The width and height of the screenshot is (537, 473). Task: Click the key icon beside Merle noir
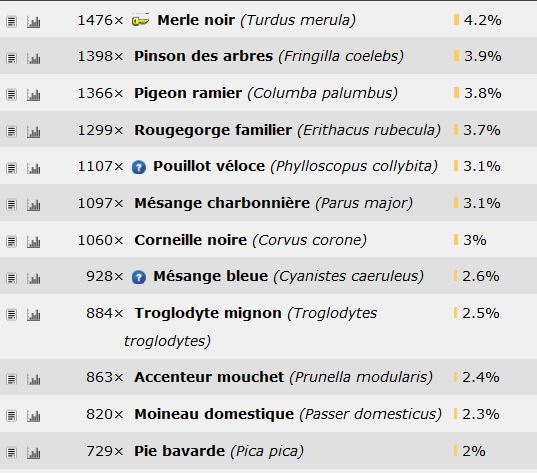(x=140, y=21)
